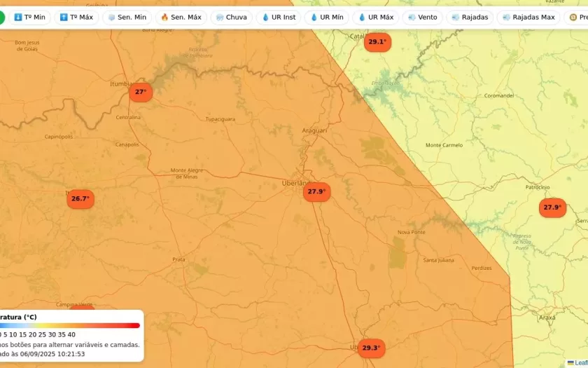Show UR Mín minimum humidity

(326, 17)
